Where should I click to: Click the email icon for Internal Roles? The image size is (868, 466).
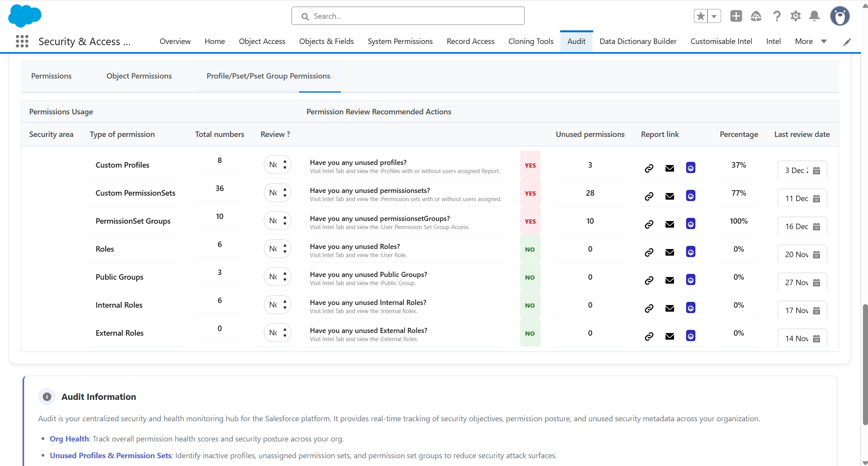pos(670,308)
